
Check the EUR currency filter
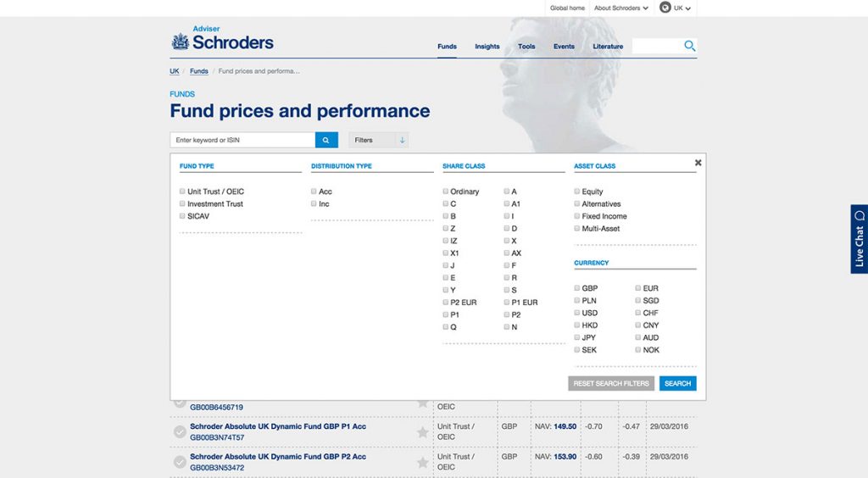click(637, 287)
